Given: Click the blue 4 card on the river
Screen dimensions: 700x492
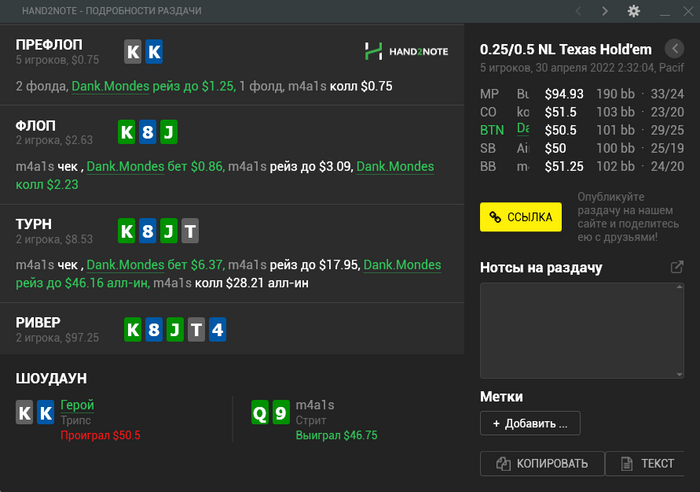Looking at the screenshot, I should 217,329.
